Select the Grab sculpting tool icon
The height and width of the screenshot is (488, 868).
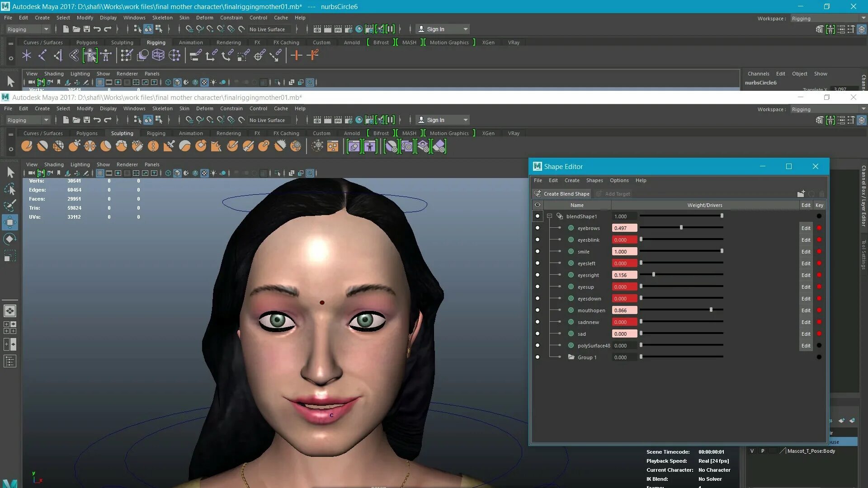(x=74, y=146)
